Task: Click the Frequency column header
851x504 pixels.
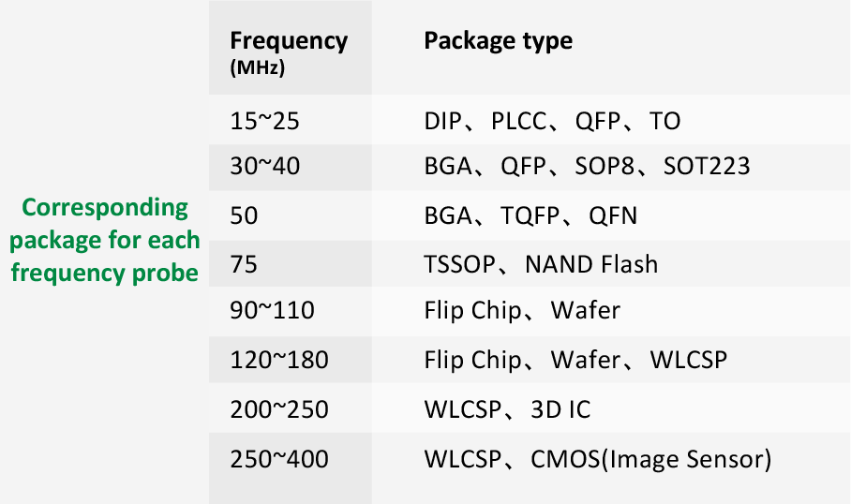Action: point(289,41)
